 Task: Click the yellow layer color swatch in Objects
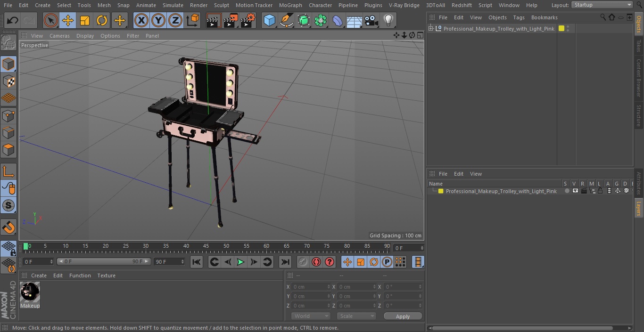pos(561,29)
